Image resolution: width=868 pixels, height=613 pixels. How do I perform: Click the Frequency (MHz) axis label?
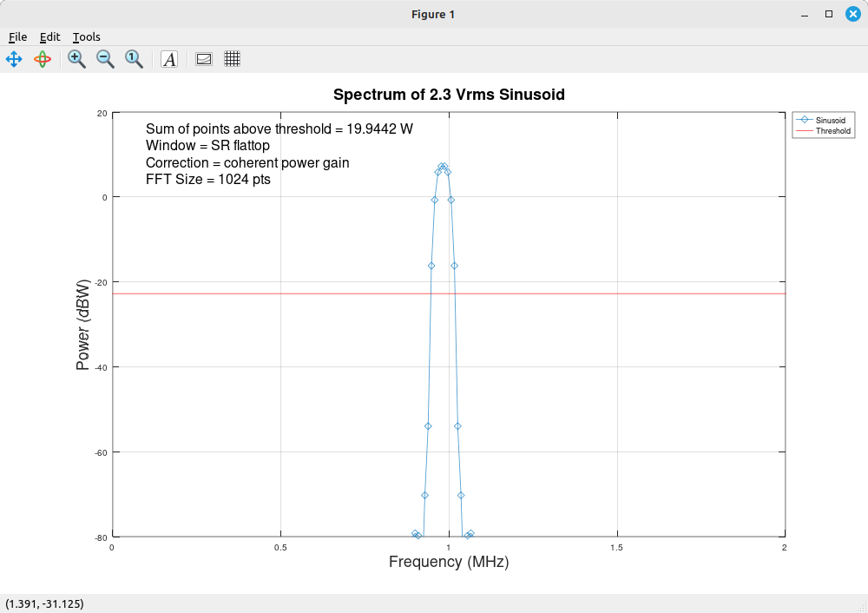coord(449,562)
